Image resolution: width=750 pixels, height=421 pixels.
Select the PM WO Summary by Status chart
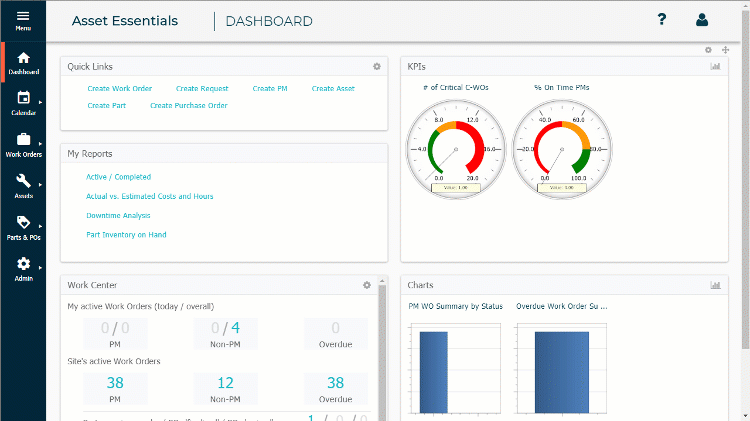[455, 306]
